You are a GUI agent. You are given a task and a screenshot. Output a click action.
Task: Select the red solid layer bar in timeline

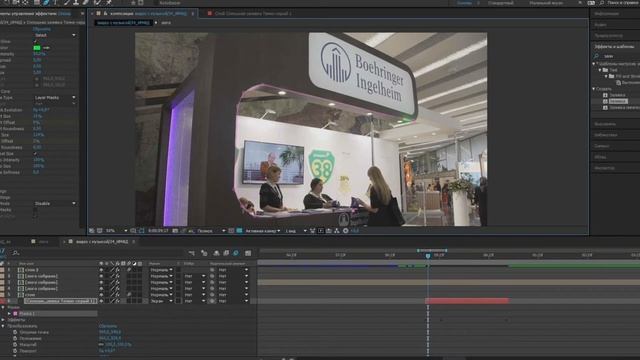(x=467, y=301)
